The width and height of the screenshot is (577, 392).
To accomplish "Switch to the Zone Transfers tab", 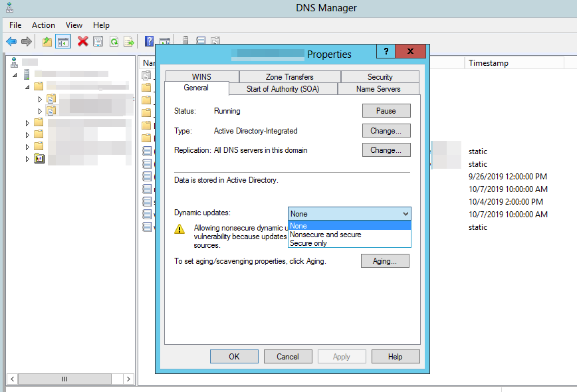I will [x=290, y=76].
